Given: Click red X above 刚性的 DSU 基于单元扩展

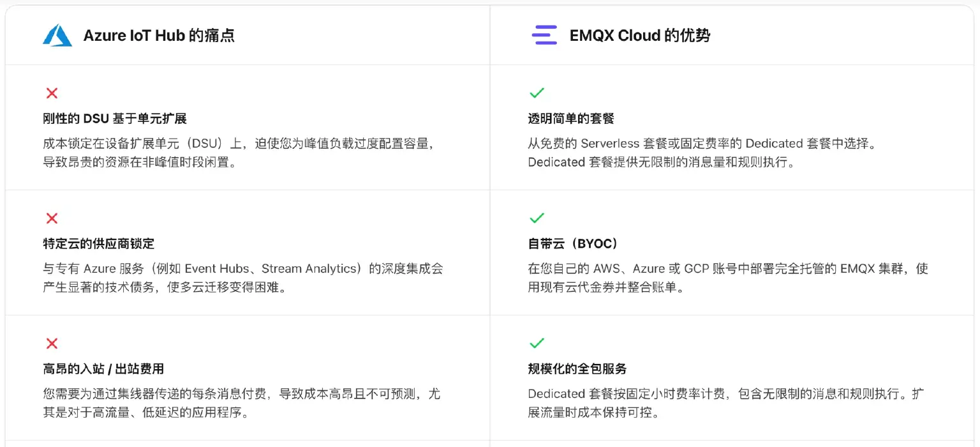Looking at the screenshot, I should (x=52, y=93).
